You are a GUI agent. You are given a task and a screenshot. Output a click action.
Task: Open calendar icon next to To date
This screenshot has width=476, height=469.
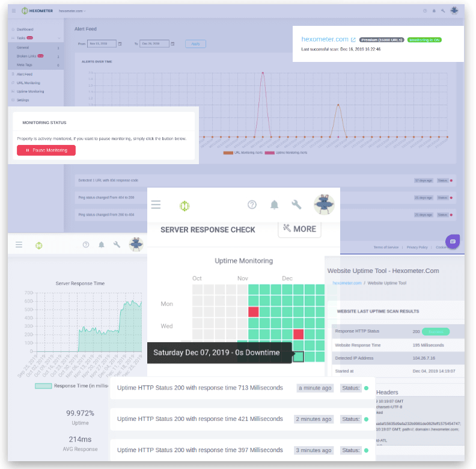coord(172,44)
